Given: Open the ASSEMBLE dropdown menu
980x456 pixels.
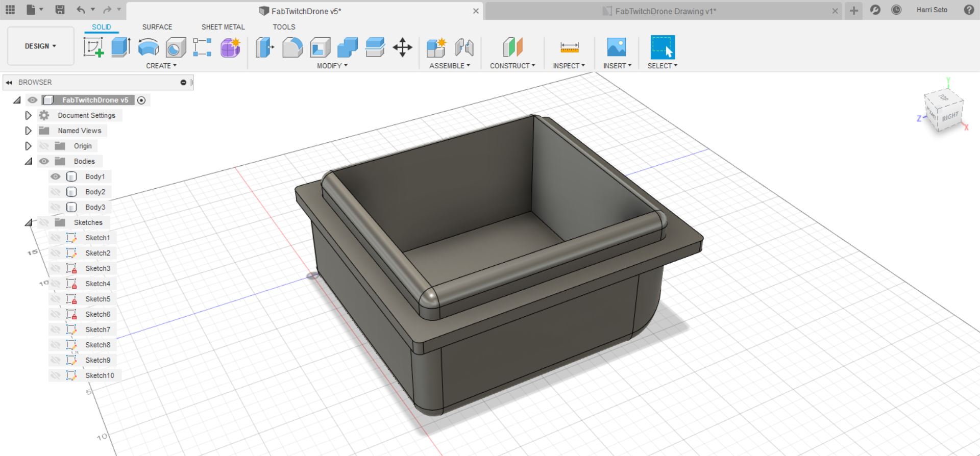Looking at the screenshot, I should pos(449,66).
